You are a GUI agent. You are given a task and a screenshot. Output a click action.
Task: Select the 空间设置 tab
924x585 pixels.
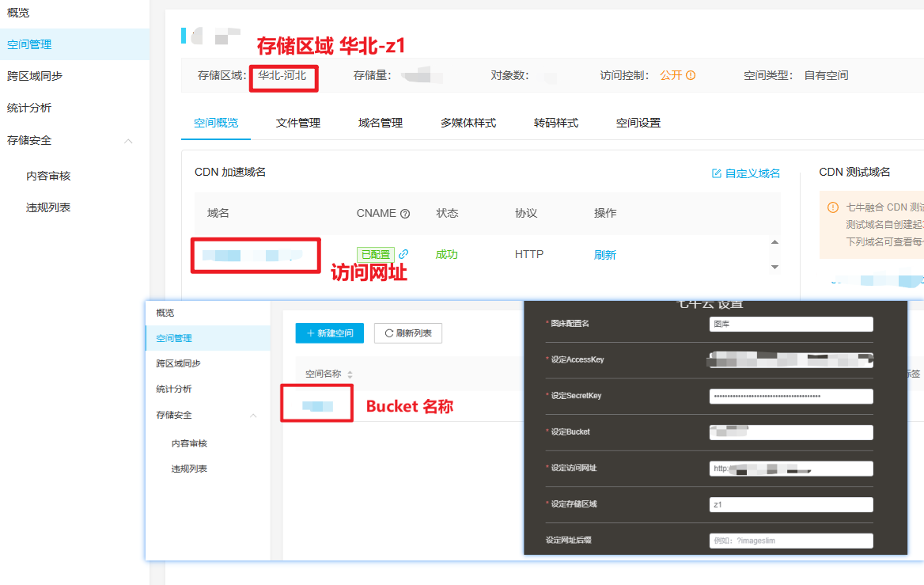click(x=638, y=123)
